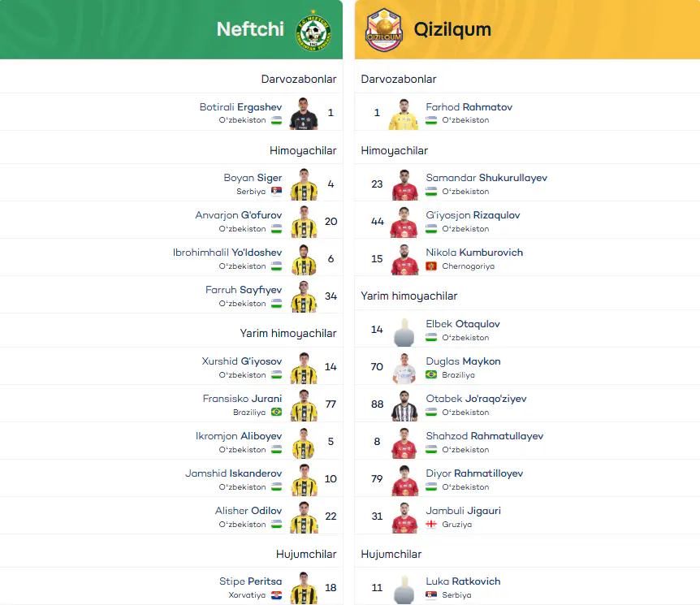This screenshot has height=605, width=700.
Task: Click the Georgia flag by Jambuli Jigauri
Action: coord(431,524)
